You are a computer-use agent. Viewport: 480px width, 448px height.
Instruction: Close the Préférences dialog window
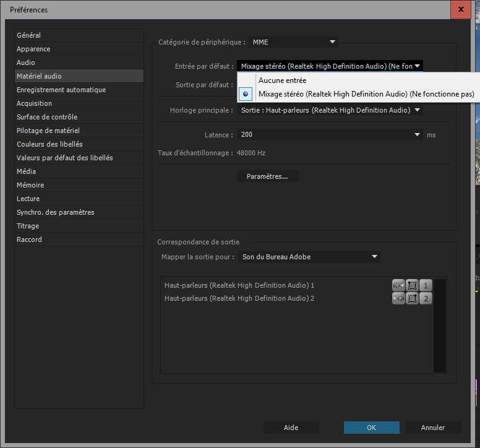[460, 9]
